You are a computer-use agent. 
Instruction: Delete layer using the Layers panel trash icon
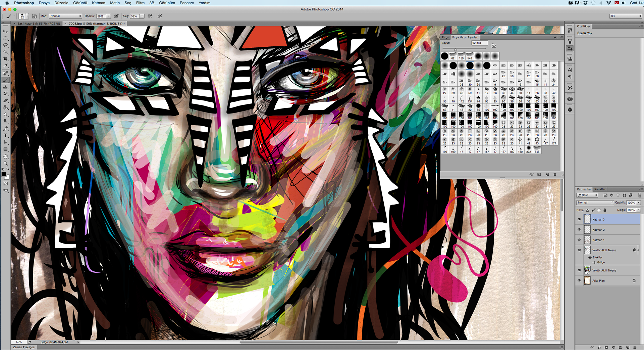[x=635, y=347]
